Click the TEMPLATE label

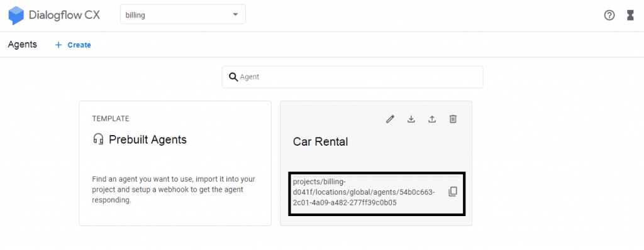(111, 119)
